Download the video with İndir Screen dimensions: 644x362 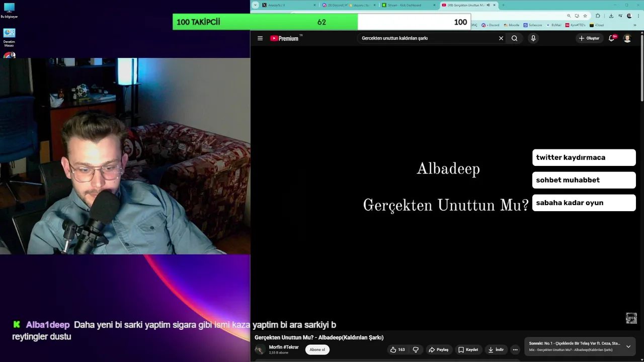point(495,349)
